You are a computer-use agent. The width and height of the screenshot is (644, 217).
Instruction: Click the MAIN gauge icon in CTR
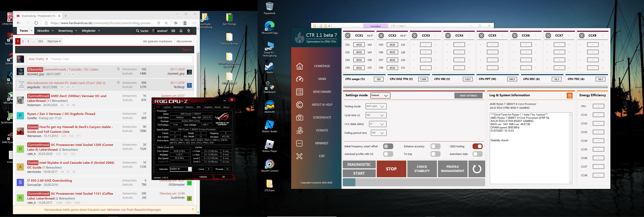click(x=299, y=79)
